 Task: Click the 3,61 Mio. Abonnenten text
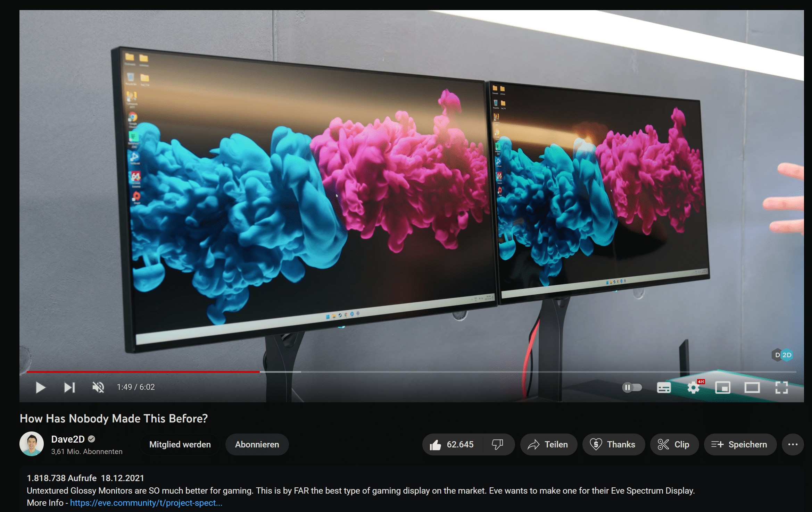[87, 452]
